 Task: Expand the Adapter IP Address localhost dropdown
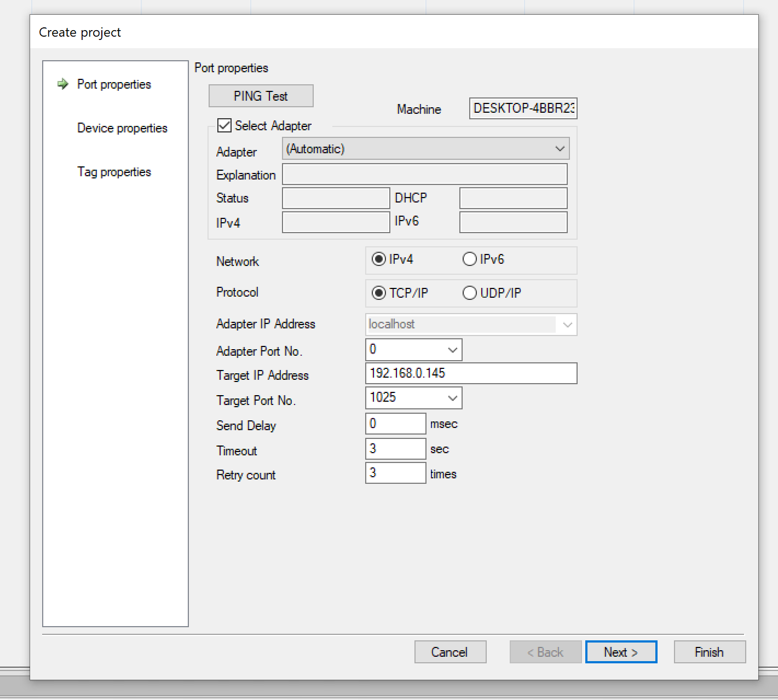point(567,325)
